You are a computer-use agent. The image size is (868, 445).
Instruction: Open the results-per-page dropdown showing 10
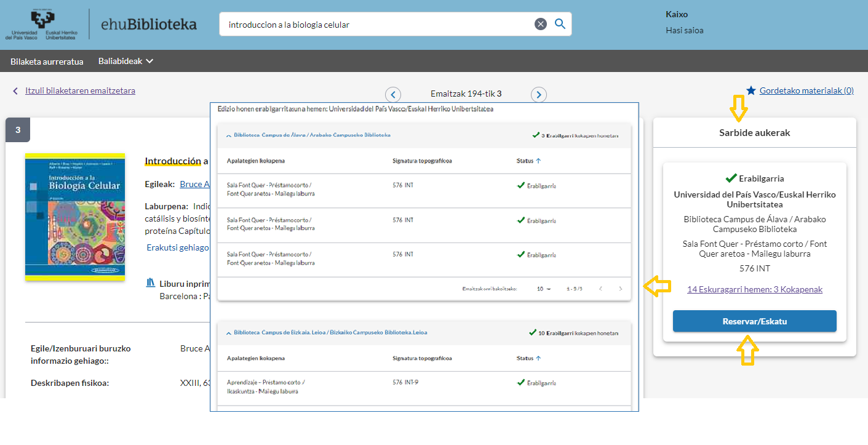544,289
